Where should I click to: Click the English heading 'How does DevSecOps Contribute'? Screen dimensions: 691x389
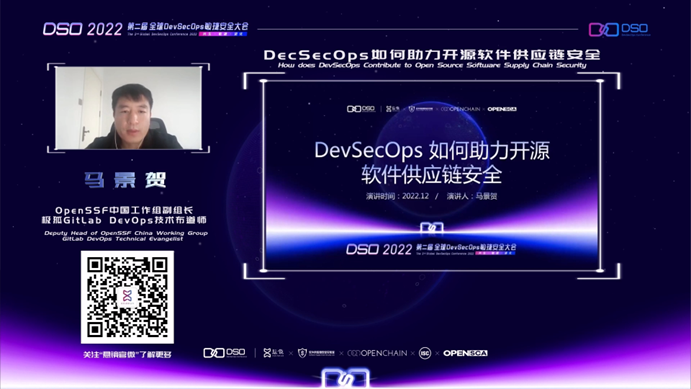432,65
